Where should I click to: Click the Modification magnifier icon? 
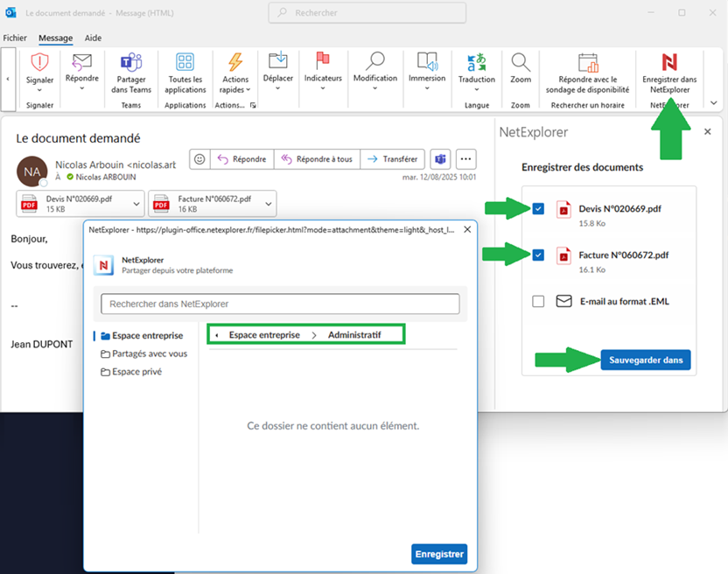tap(375, 61)
